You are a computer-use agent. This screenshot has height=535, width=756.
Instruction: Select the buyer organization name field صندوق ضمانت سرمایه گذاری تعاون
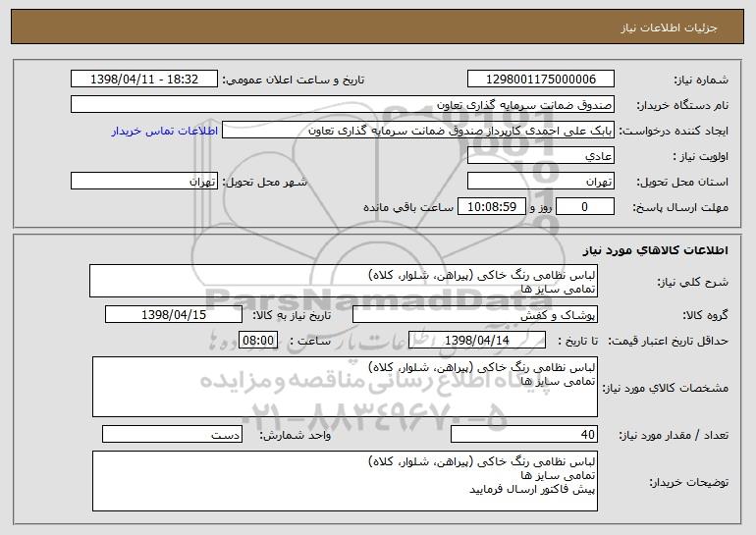click(x=343, y=105)
